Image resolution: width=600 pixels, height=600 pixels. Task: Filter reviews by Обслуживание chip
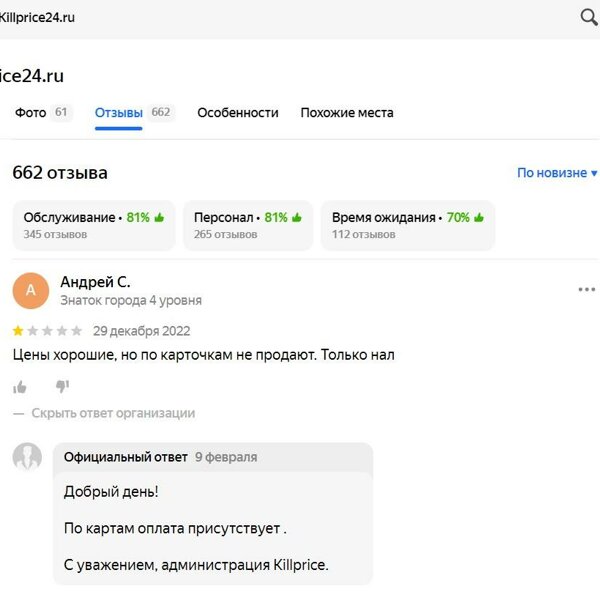[x=94, y=225]
